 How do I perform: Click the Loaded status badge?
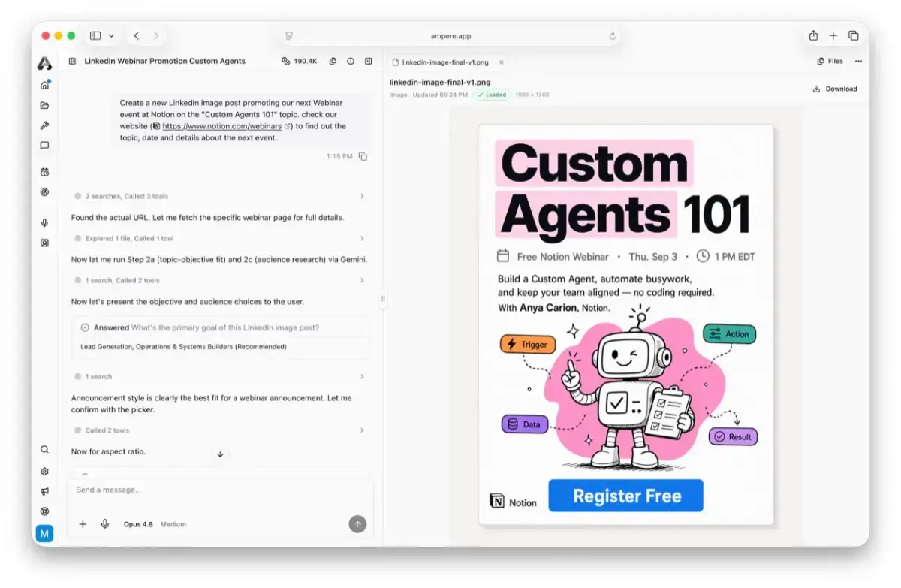pos(492,95)
